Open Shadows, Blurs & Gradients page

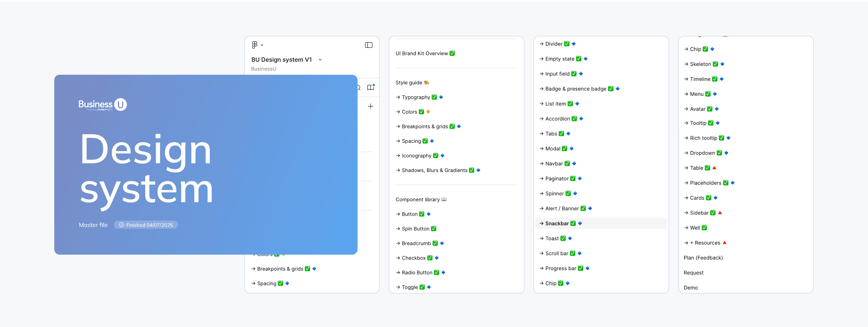[438, 170]
